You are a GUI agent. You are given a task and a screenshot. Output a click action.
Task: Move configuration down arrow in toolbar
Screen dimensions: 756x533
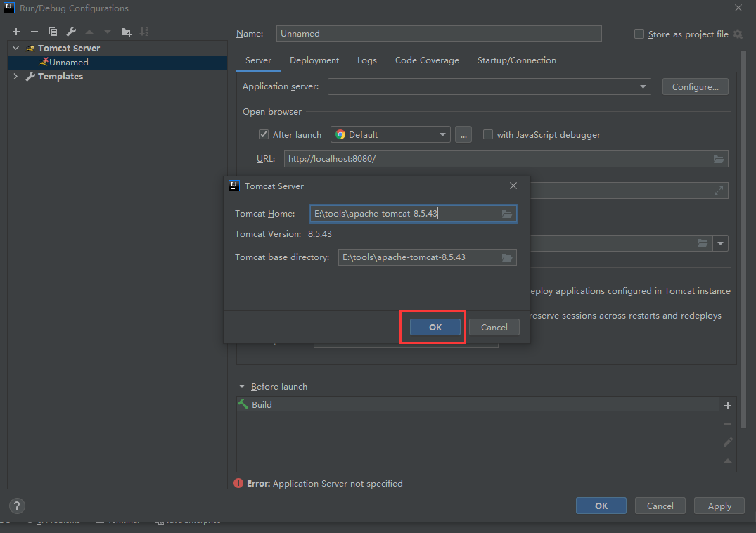click(108, 32)
